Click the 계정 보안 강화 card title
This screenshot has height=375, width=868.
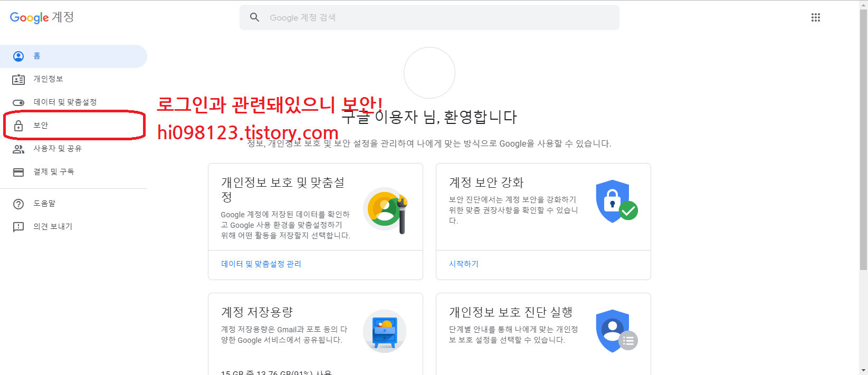[x=486, y=182]
